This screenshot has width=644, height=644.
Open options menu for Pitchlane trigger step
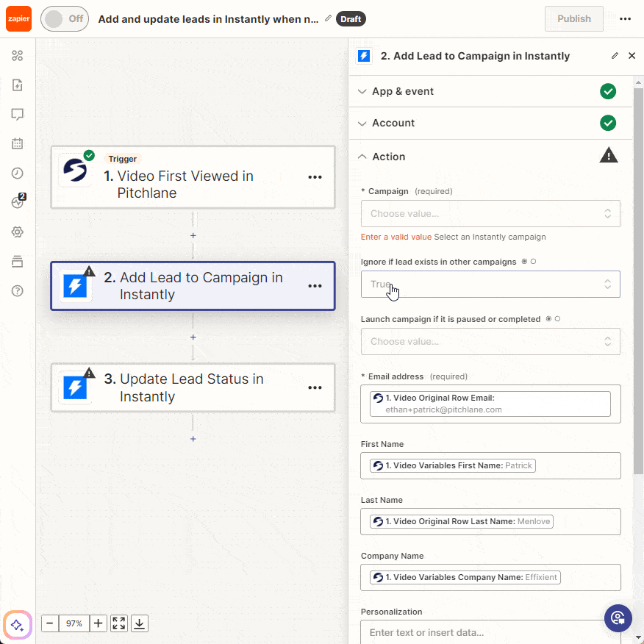pyautogui.click(x=315, y=177)
